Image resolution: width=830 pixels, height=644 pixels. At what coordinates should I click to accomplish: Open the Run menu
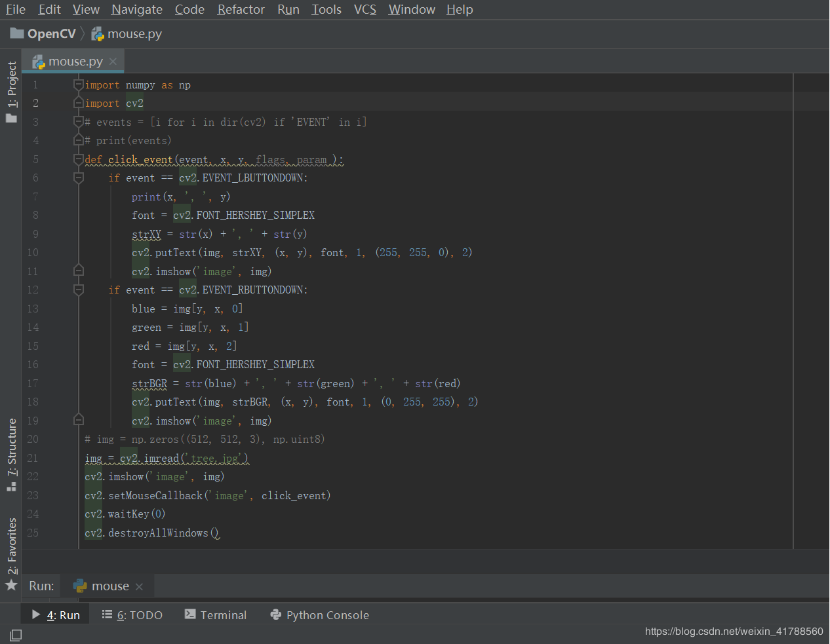pos(288,9)
